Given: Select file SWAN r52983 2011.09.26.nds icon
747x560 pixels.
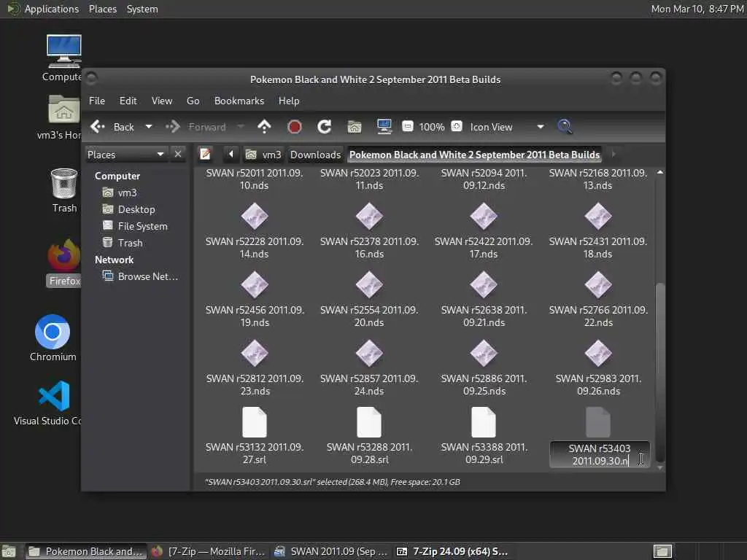Looking at the screenshot, I should coord(598,354).
